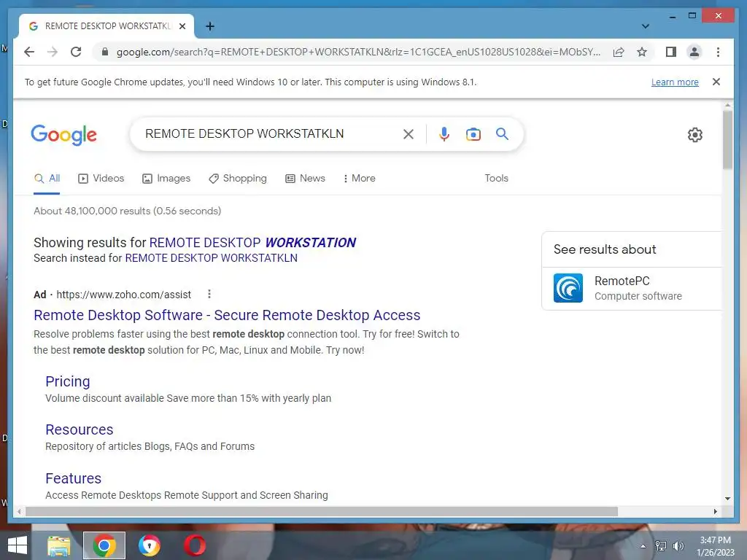This screenshot has height=560, width=747.
Task: Open Learn more about Chrome updates
Action: (x=675, y=82)
